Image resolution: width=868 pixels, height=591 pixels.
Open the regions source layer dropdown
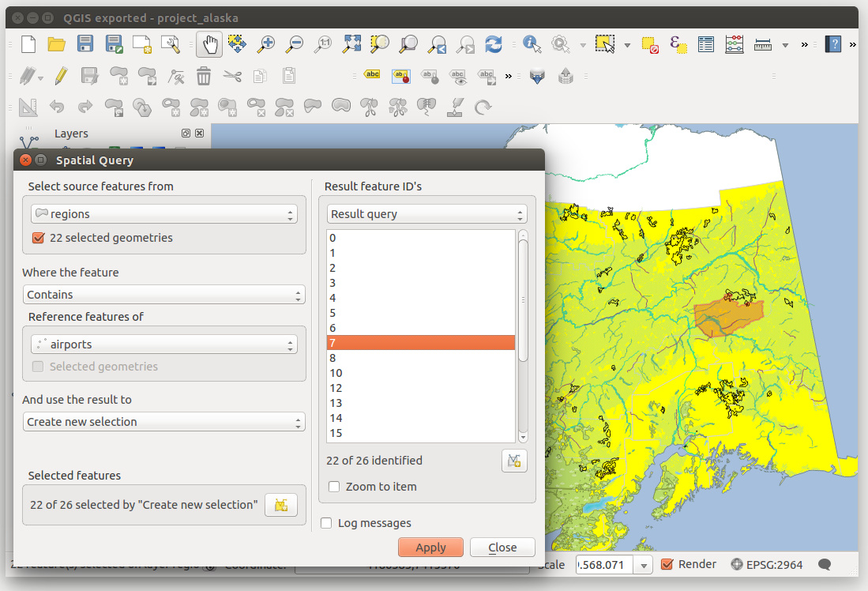click(164, 214)
